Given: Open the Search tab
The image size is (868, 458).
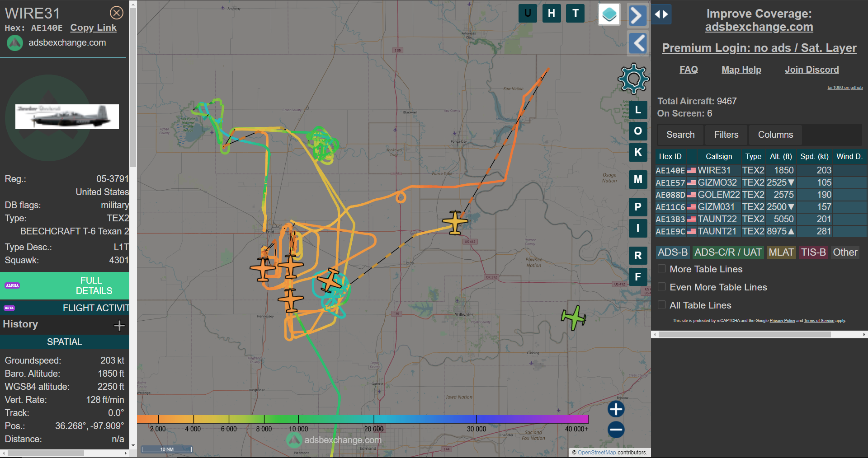Looking at the screenshot, I should pos(680,135).
